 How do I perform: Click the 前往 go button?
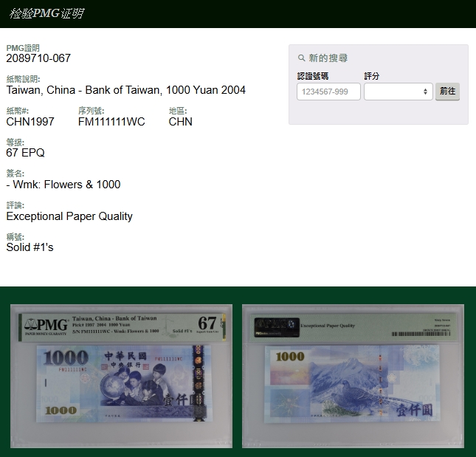tap(447, 92)
